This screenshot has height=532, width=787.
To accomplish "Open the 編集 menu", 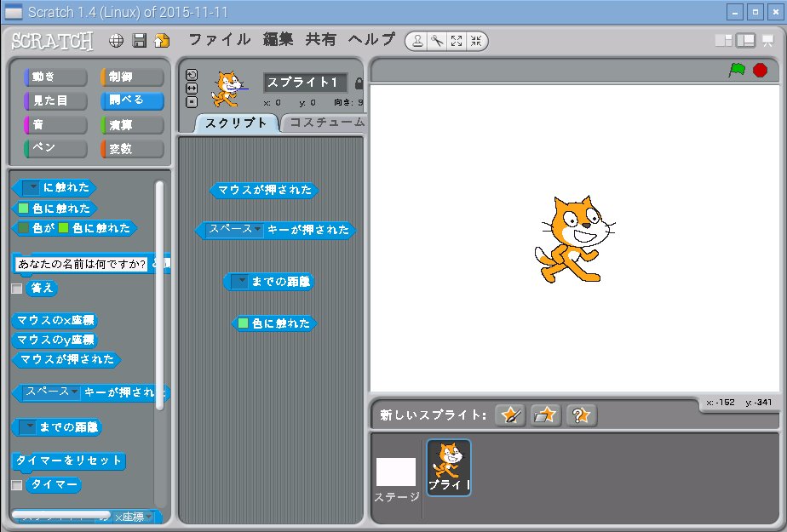I will point(278,40).
